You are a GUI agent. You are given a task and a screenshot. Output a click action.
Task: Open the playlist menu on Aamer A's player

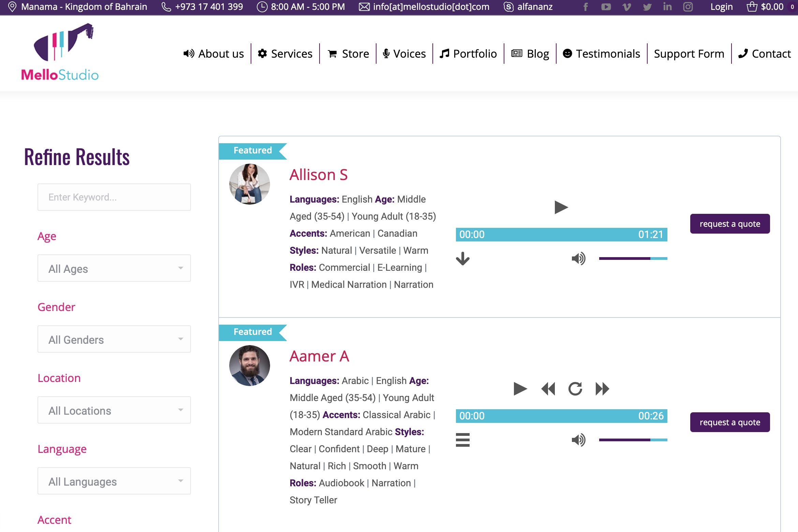[x=463, y=440]
